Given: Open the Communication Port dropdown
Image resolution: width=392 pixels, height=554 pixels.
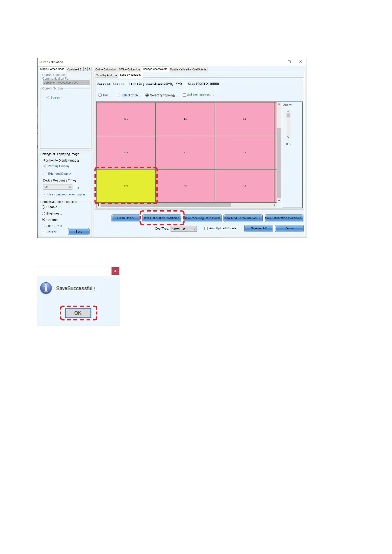Looking at the screenshot, I should click(66, 83).
